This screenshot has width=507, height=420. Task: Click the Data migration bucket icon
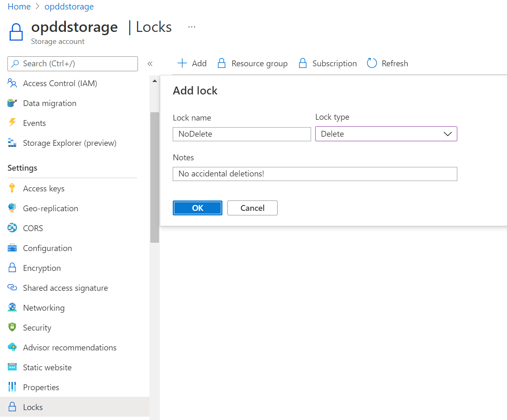click(12, 103)
